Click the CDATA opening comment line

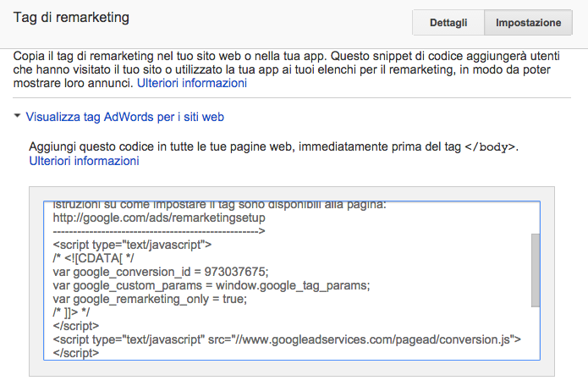tap(93, 258)
